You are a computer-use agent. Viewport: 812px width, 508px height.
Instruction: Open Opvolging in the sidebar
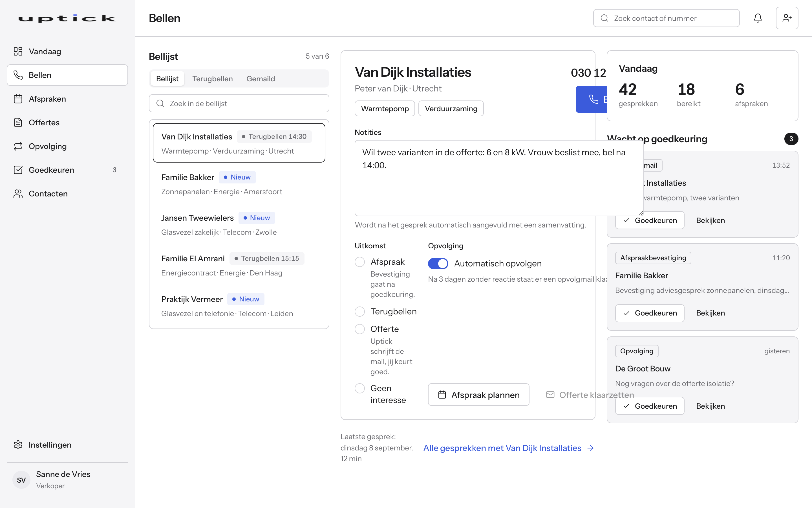(x=67, y=146)
